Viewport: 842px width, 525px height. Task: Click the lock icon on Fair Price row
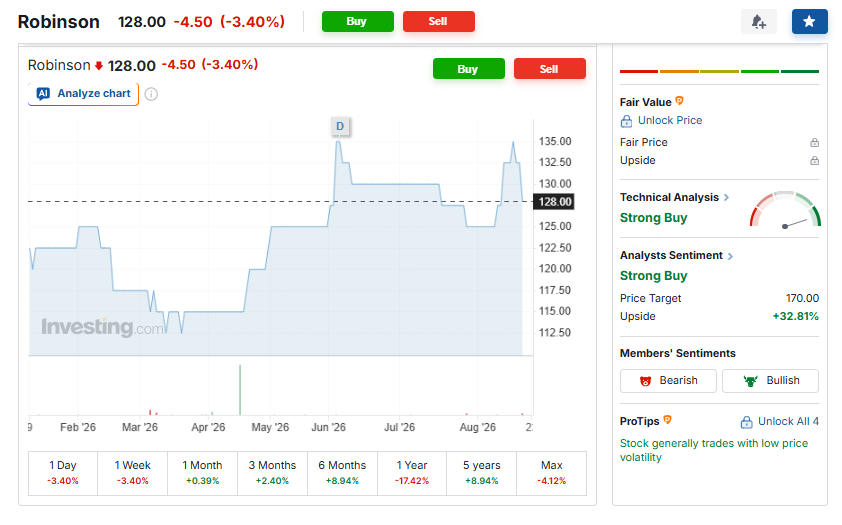click(x=815, y=143)
